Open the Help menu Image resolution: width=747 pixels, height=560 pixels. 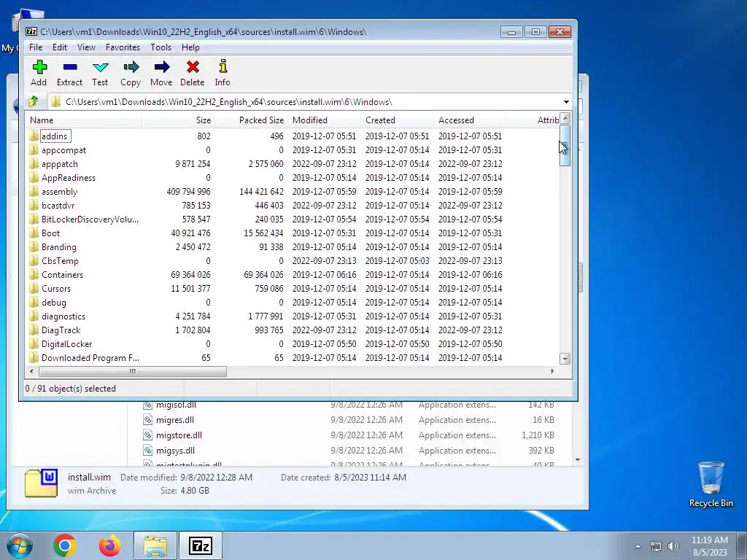(190, 47)
